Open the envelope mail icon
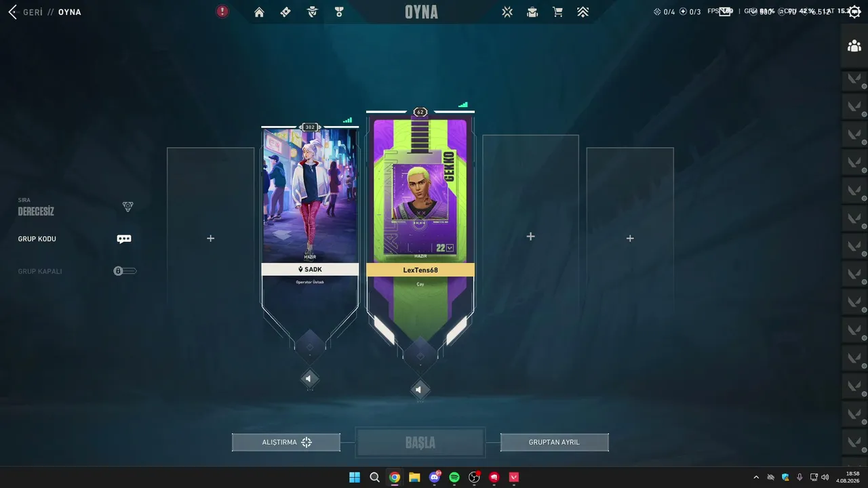This screenshot has width=868, height=488. (x=725, y=11)
